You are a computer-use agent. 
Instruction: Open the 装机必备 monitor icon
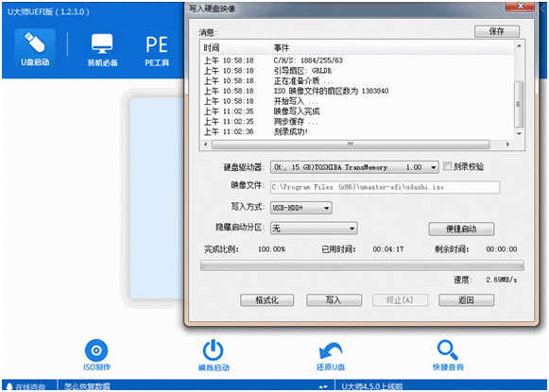[x=102, y=49]
